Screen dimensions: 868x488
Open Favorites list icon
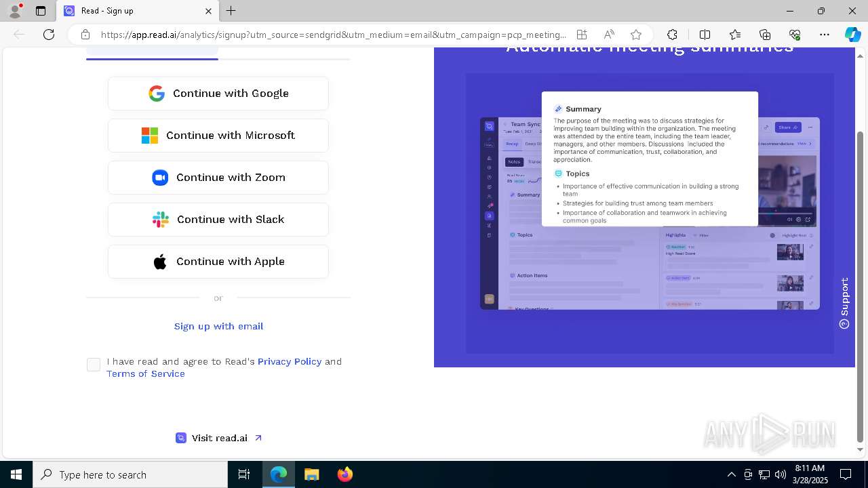coord(735,35)
